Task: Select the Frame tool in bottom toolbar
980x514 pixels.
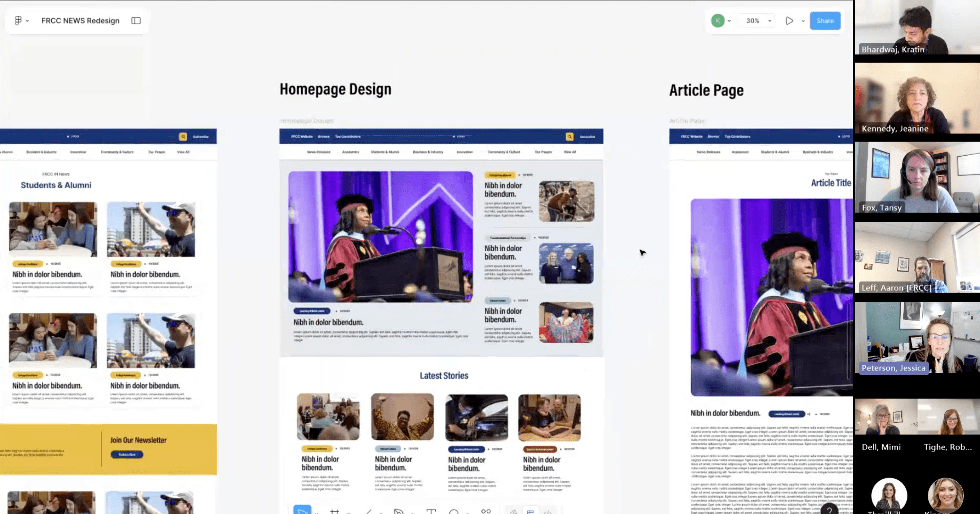Action: coord(334,511)
